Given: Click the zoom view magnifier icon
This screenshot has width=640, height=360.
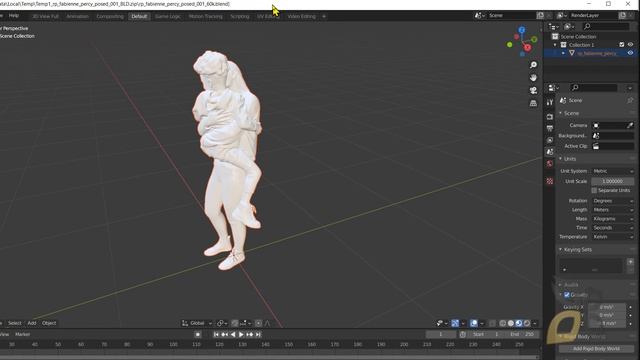Looking at the screenshot, I should 533,65.
